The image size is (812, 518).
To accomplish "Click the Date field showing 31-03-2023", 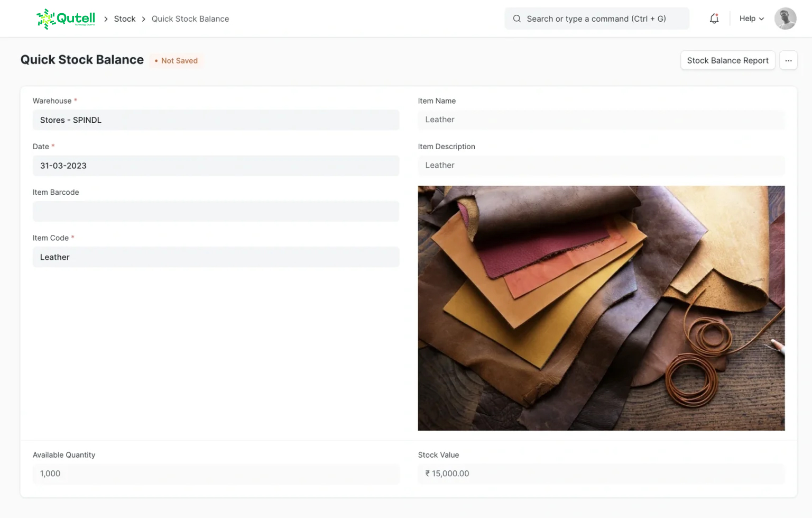I will [x=216, y=166].
